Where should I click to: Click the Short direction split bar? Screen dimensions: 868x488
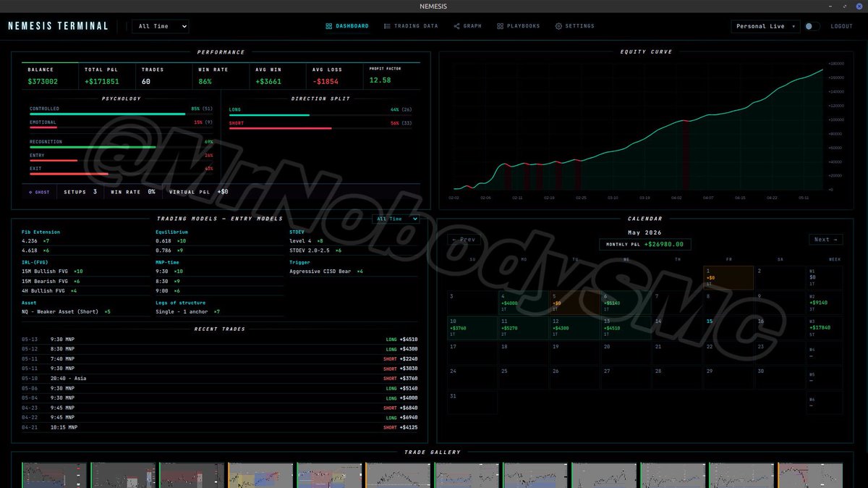(x=321, y=128)
